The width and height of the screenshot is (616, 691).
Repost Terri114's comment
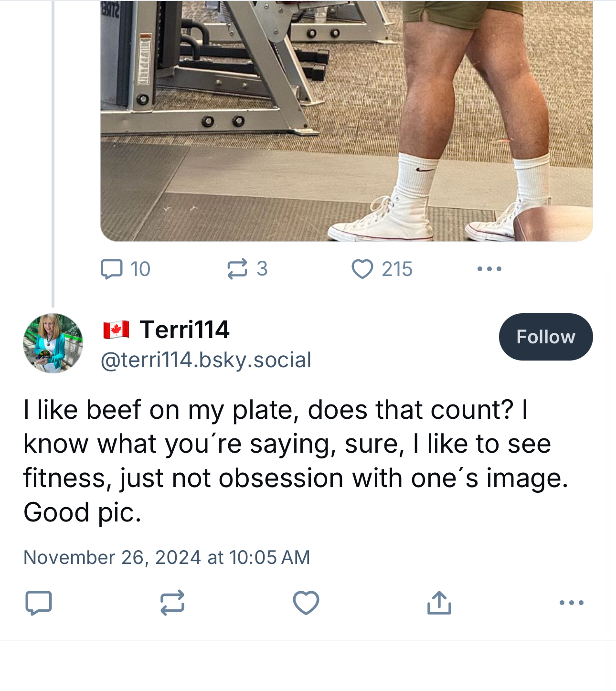point(172,603)
